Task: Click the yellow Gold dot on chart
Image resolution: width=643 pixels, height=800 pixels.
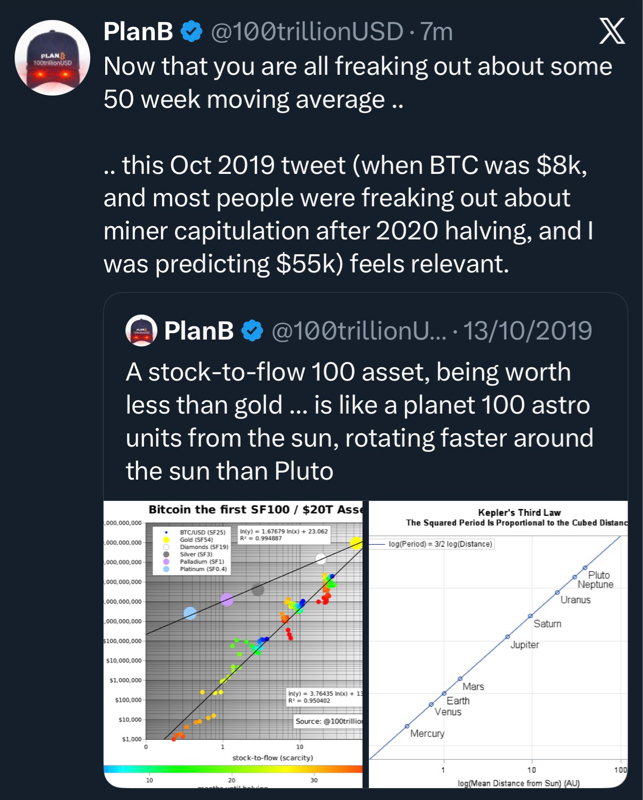Action: pos(357,542)
